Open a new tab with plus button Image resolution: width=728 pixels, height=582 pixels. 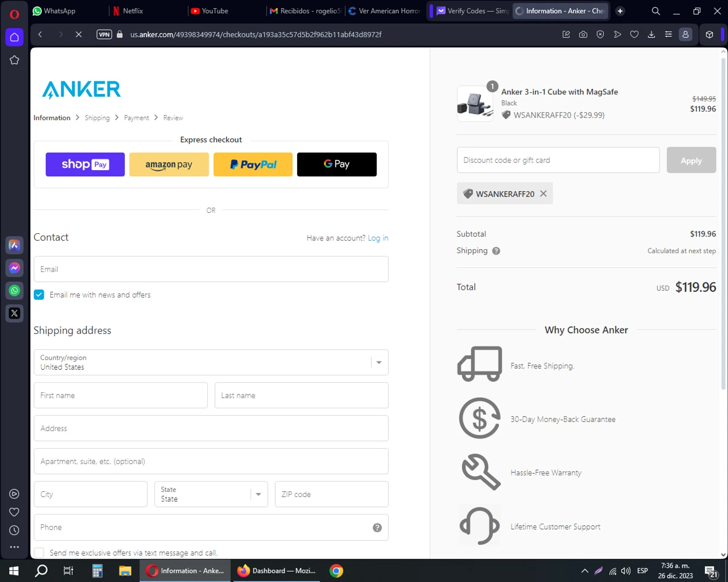pyautogui.click(x=620, y=11)
